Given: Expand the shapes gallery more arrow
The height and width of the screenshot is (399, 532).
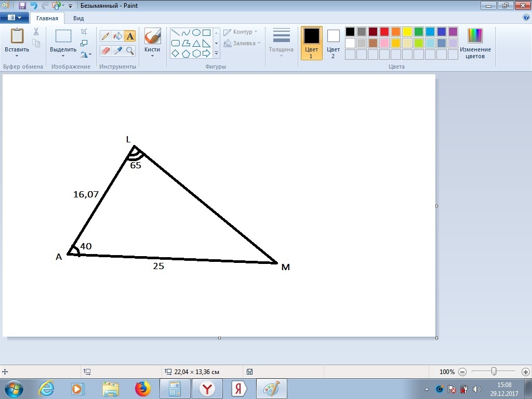Looking at the screenshot, I should click(x=217, y=54).
